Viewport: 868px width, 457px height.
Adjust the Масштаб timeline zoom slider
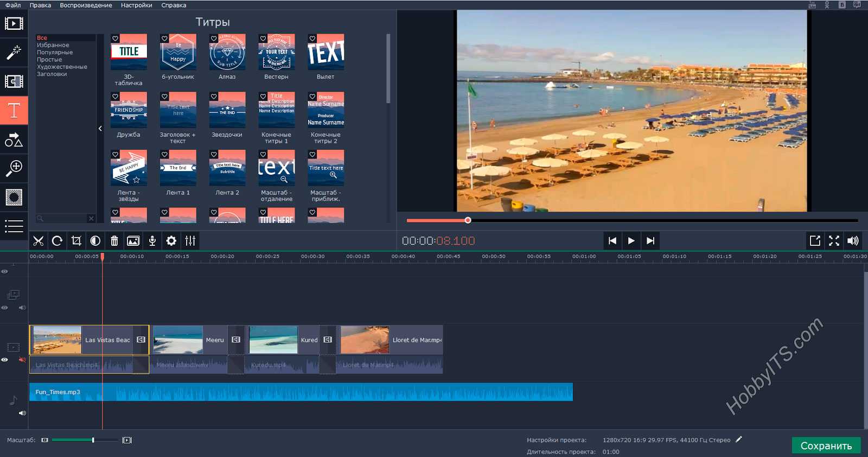(x=85, y=440)
